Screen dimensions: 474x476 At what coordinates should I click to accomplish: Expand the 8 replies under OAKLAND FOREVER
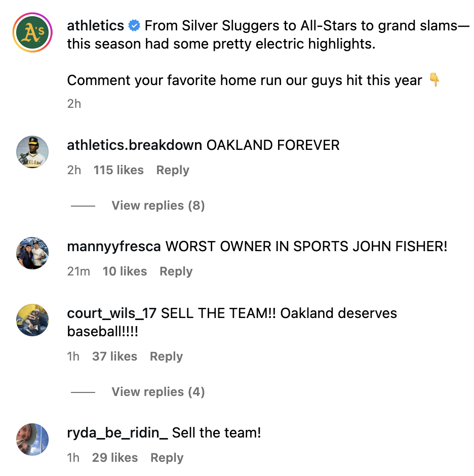click(x=158, y=206)
